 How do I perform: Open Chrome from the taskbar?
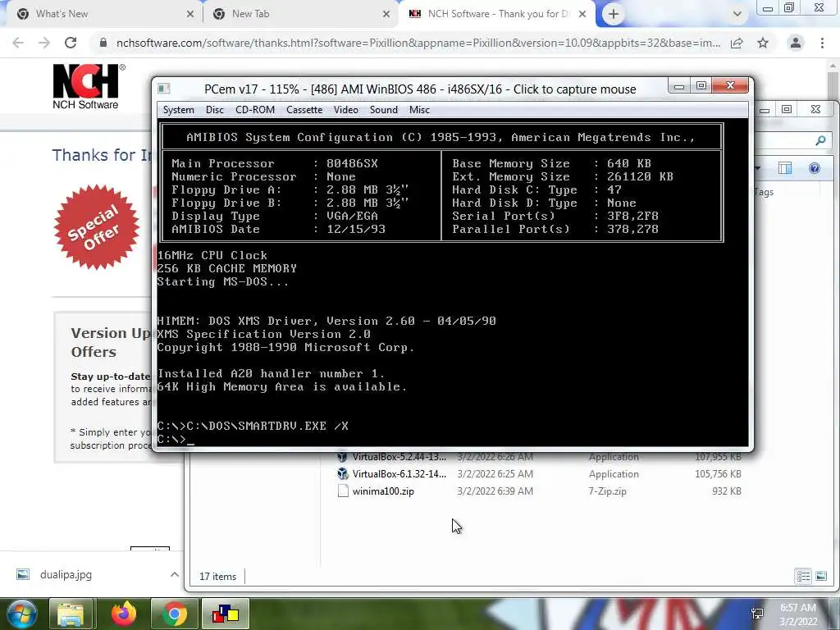pyautogui.click(x=174, y=614)
